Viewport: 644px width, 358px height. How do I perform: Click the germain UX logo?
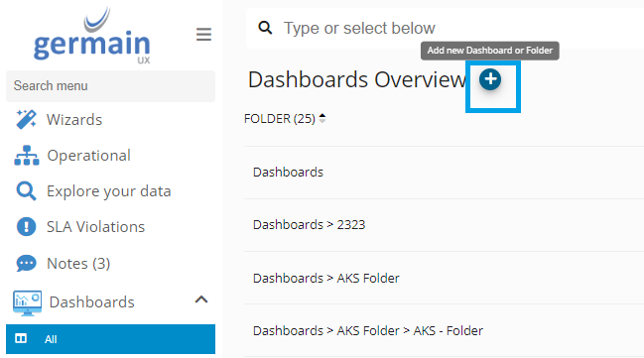(x=92, y=36)
